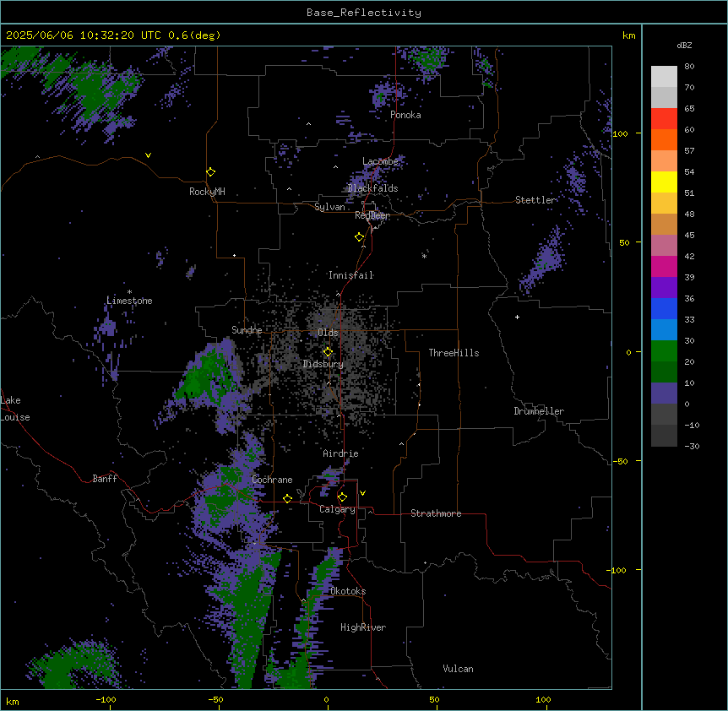The image size is (728, 711).
Task: Click the Lake Louise label
Action: coord(15,409)
